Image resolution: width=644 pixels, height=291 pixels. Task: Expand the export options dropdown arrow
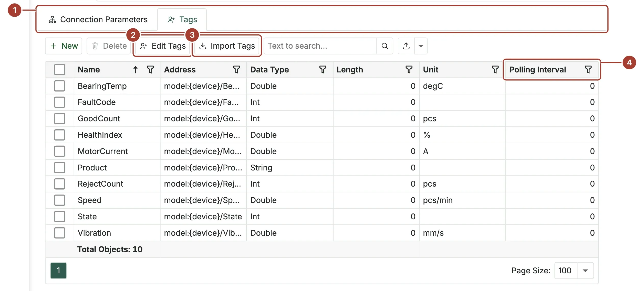[x=421, y=46]
